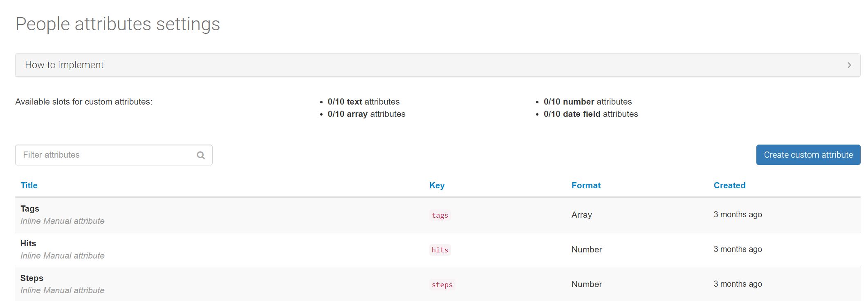Click the tags key code label
868x301 pixels.
(440, 215)
